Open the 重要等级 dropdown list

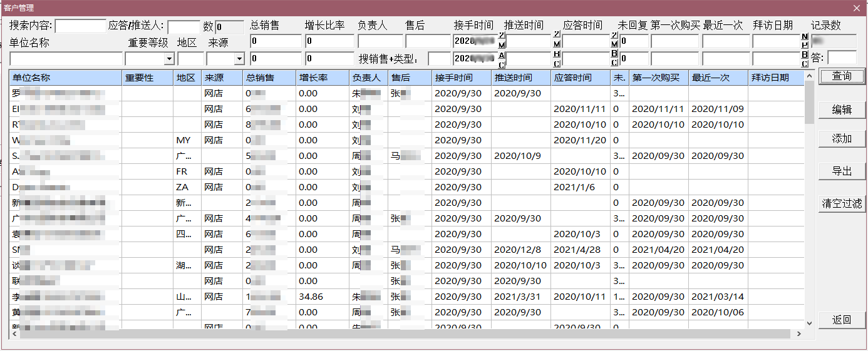click(x=168, y=59)
